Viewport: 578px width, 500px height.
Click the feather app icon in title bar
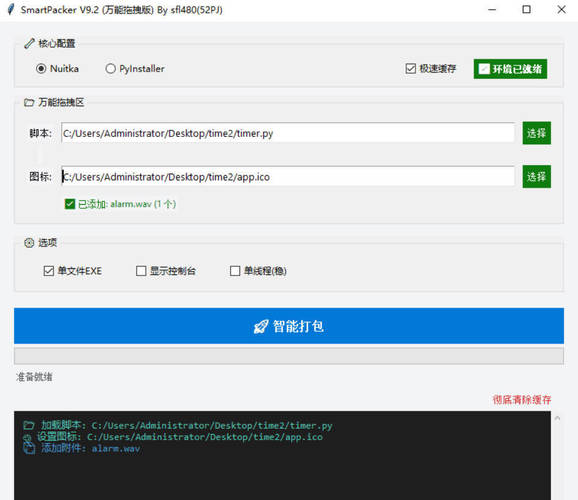tap(11, 9)
